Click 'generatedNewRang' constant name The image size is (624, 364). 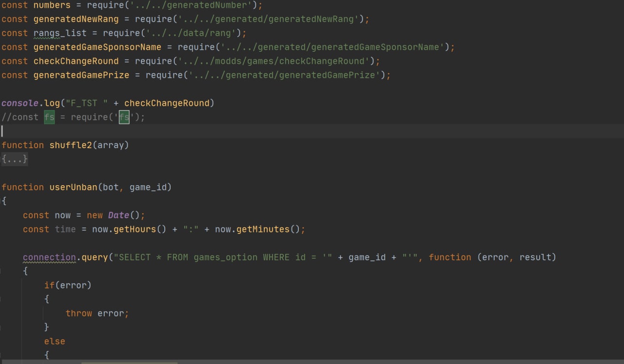(x=76, y=19)
